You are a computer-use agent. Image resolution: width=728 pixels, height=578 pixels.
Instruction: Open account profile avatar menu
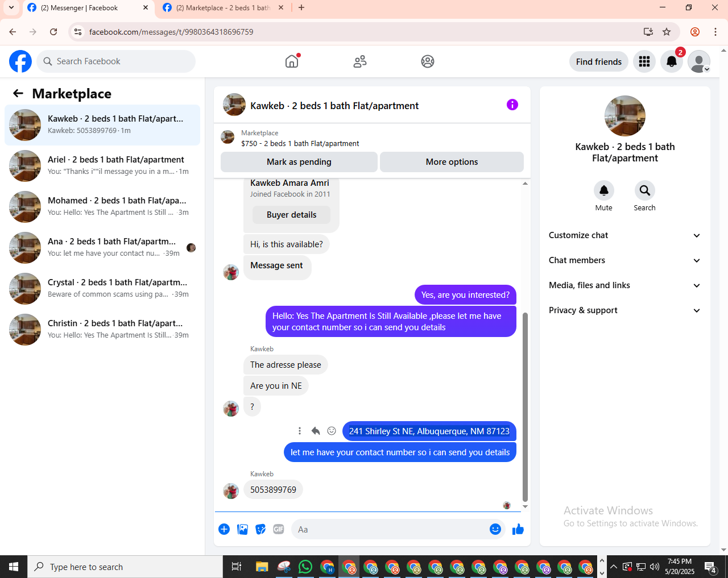(699, 61)
